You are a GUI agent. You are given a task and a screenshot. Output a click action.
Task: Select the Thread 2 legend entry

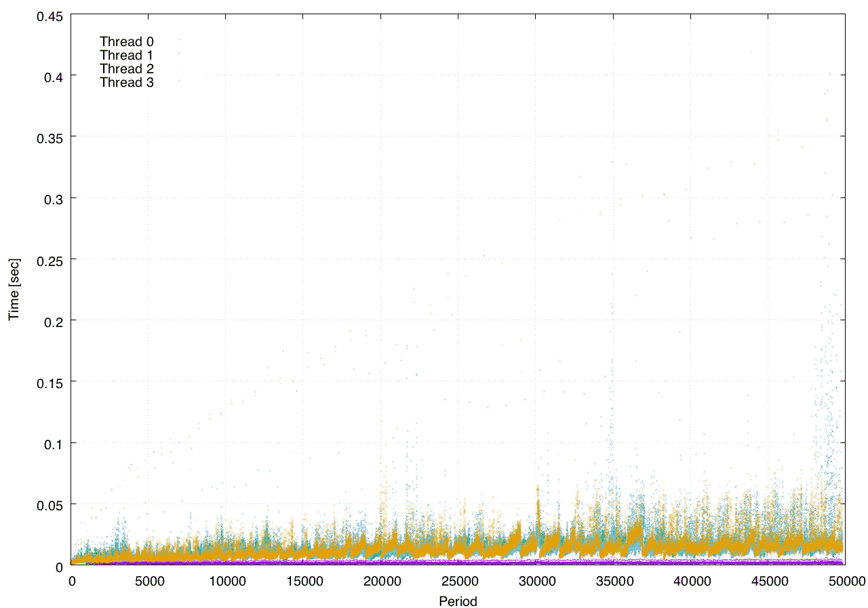point(126,69)
